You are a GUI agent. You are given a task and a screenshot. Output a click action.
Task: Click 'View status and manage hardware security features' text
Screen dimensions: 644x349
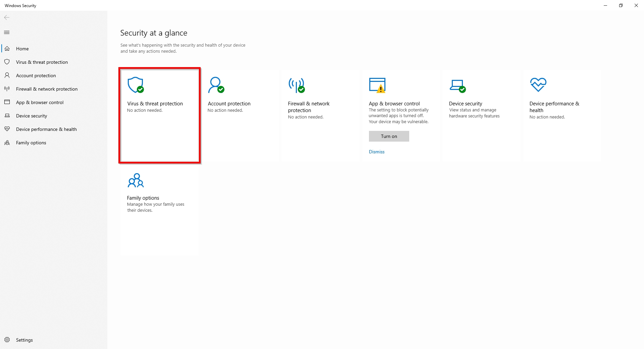(474, 113)
